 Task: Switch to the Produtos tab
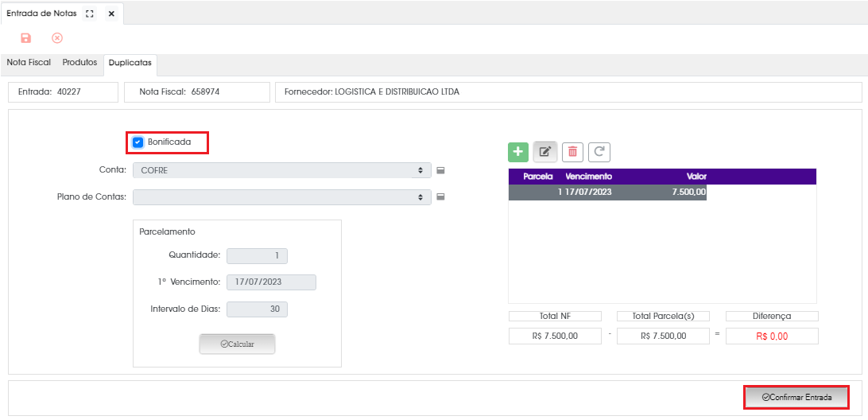[79, 62]
